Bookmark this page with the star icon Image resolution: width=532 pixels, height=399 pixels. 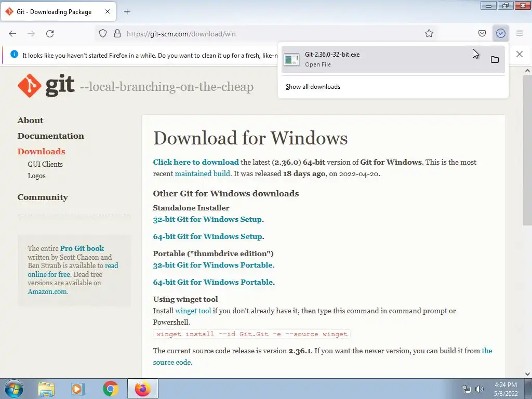(429, 33)
